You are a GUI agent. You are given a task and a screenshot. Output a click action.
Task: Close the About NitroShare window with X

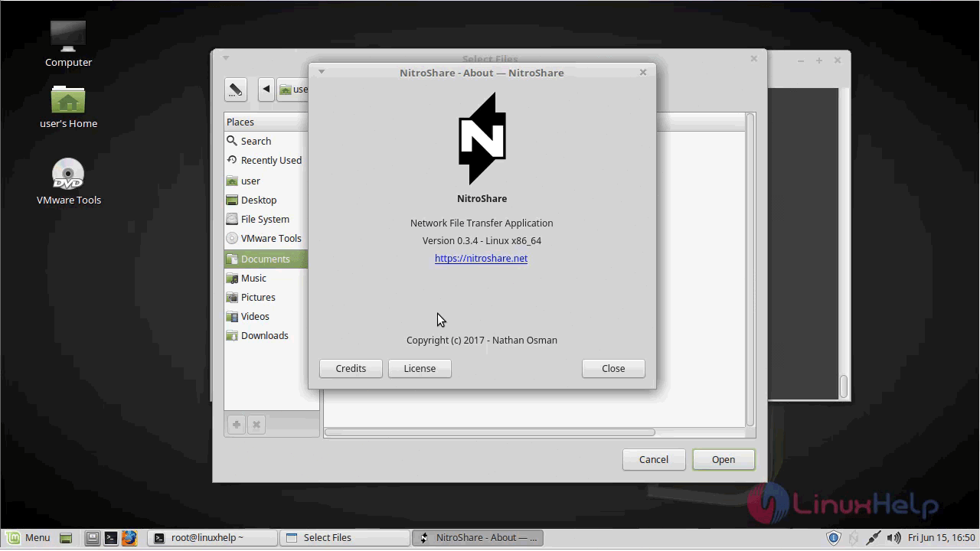tap(643, 72)
